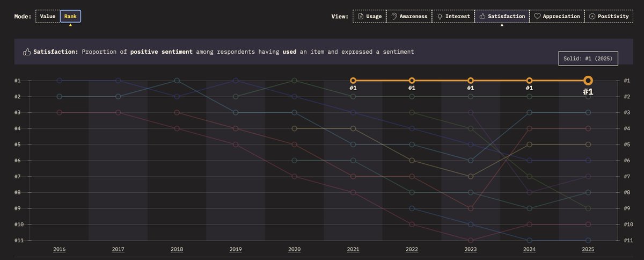Click the rank #10 data point for 2025
This screenshot has width=644, height=260.
(x=588, y=224)
